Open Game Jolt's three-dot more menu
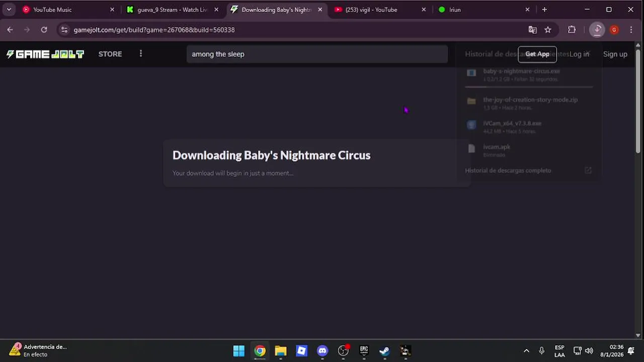This screenshot has width=644, height=362. click(141, 54)
